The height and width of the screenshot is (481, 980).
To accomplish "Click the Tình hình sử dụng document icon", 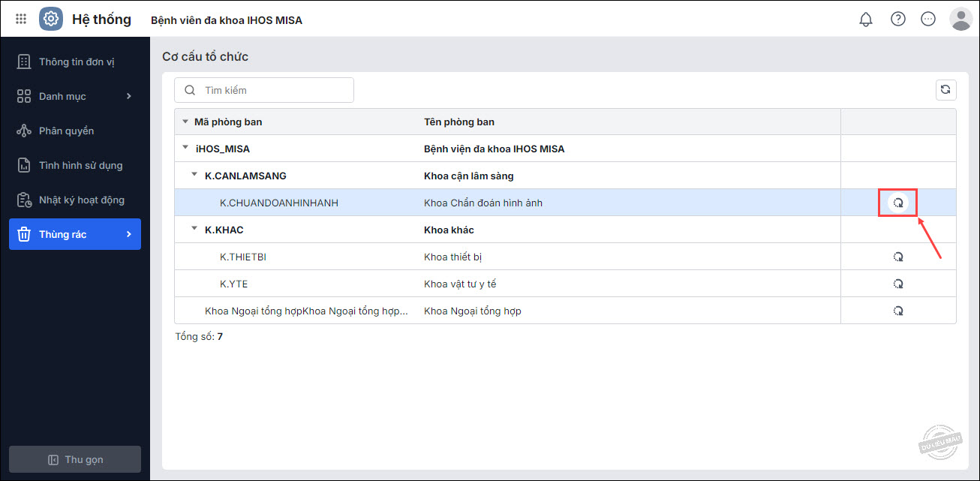I will (24, 165).
